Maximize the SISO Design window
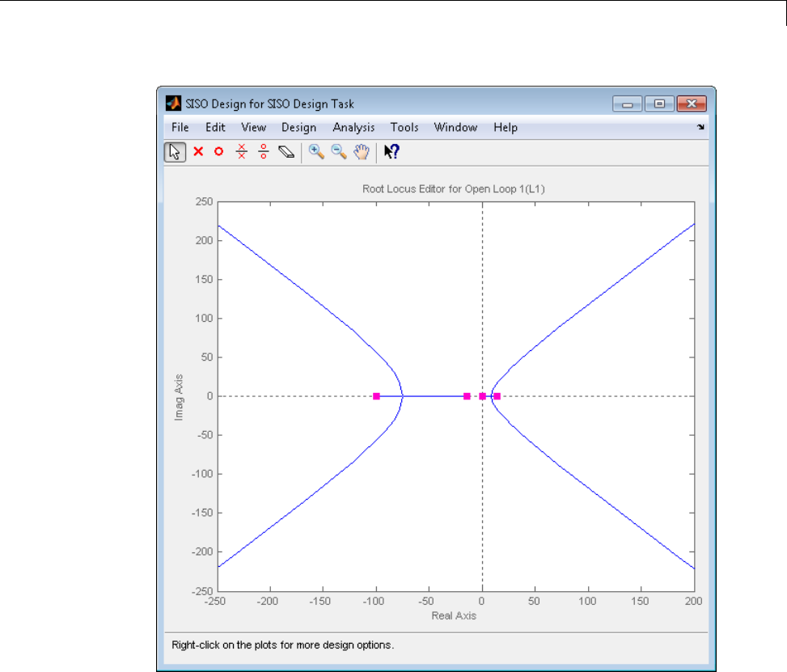The width and height of the screenshot is (787, 672). click(660, 104)
